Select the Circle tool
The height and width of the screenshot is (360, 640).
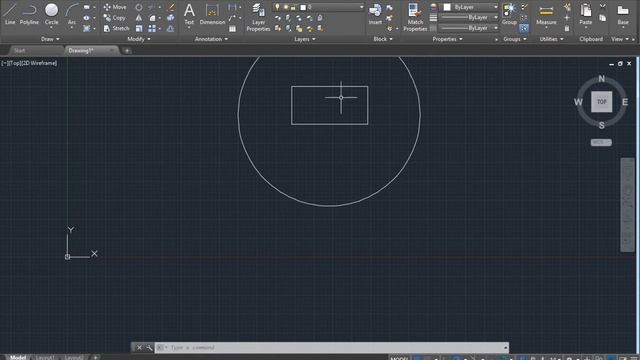click(x=51, y=13)
